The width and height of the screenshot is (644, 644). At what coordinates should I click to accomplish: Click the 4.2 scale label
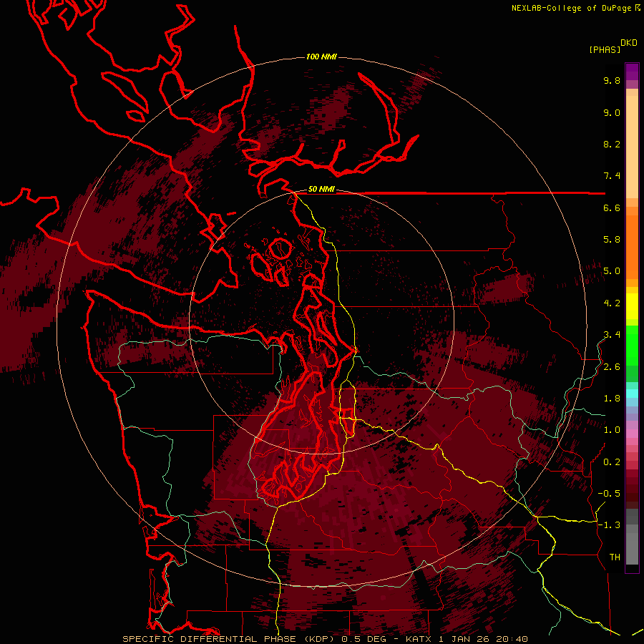612,303
